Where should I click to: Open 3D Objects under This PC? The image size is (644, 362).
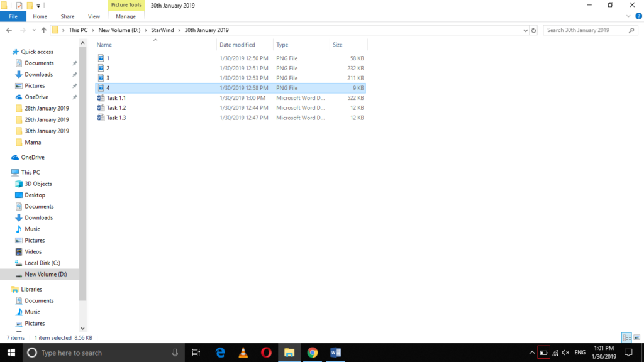(38, 184)
